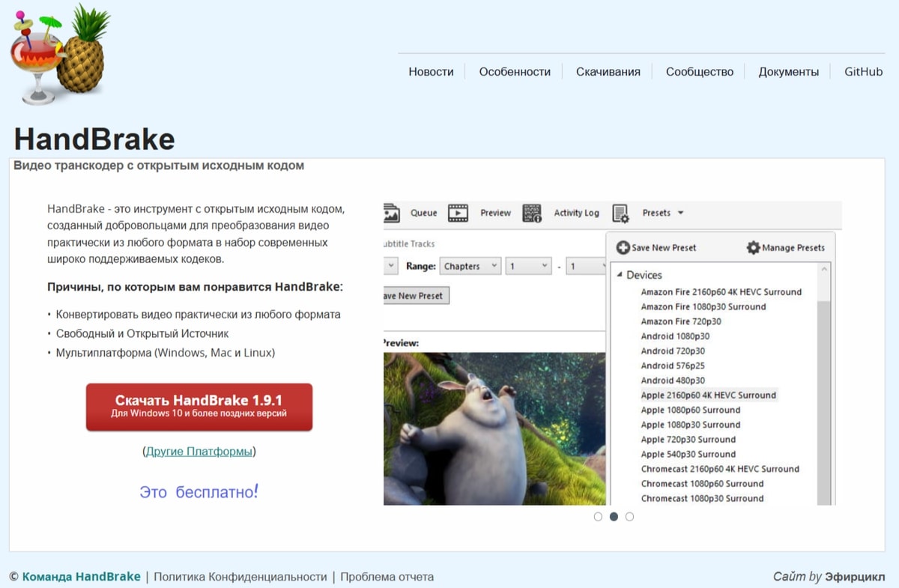
Task: Select Amazon Fire 1080p30 Surround preset
Action: pyautogui.click(x=703, y=306)
